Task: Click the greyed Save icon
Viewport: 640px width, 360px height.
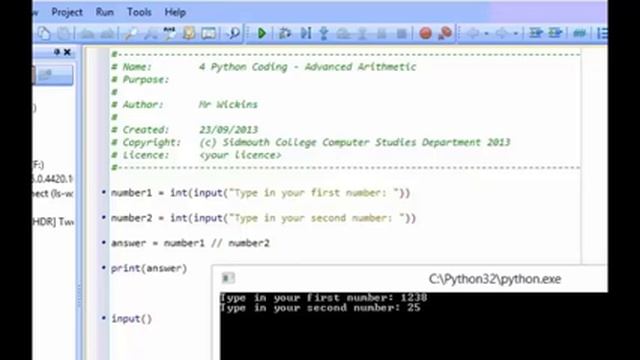Action: pos(64,33)
